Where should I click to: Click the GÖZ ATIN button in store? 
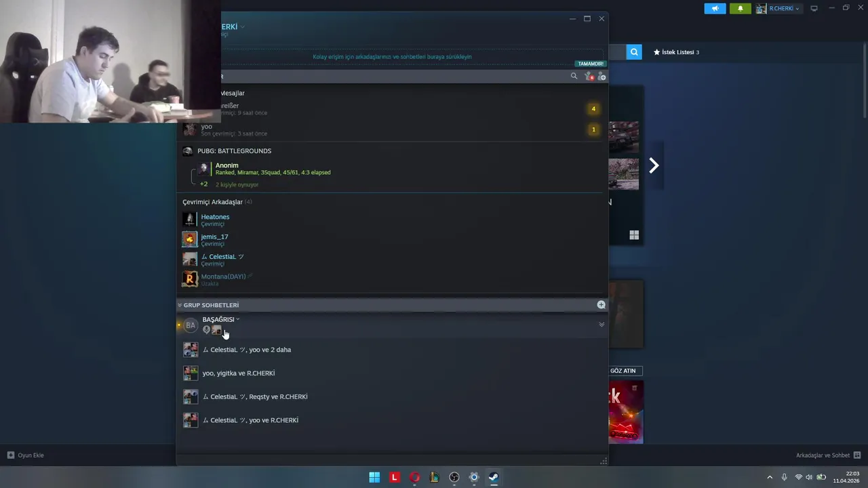click(623, 371)
